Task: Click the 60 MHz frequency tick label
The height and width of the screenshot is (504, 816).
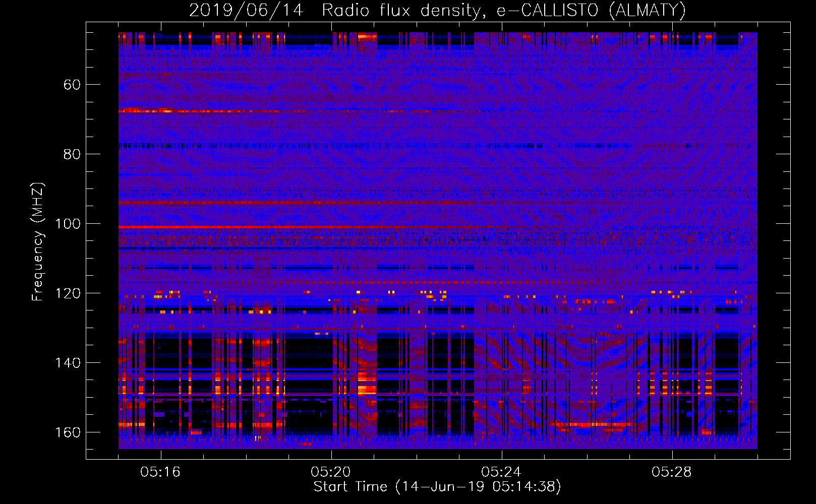Action: click(x=72, y=85)
